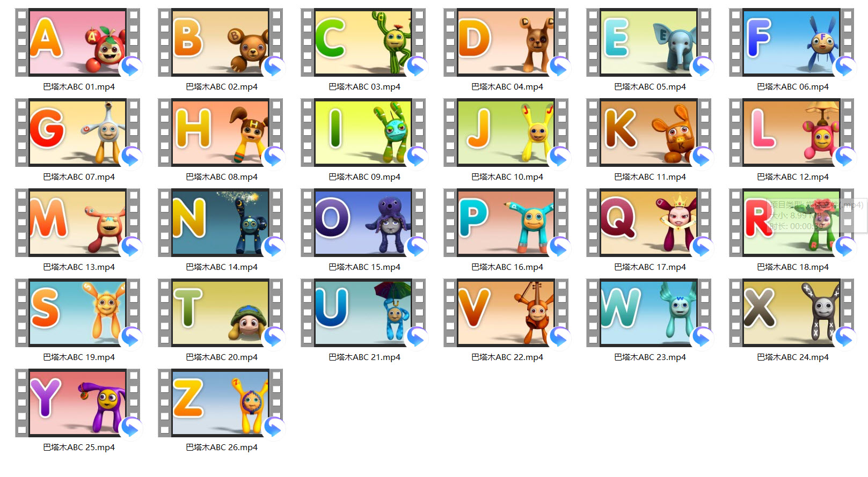868x477 pixels.
Task: Select the letter Q queen video thumbnail
Action: pos(648,222)
